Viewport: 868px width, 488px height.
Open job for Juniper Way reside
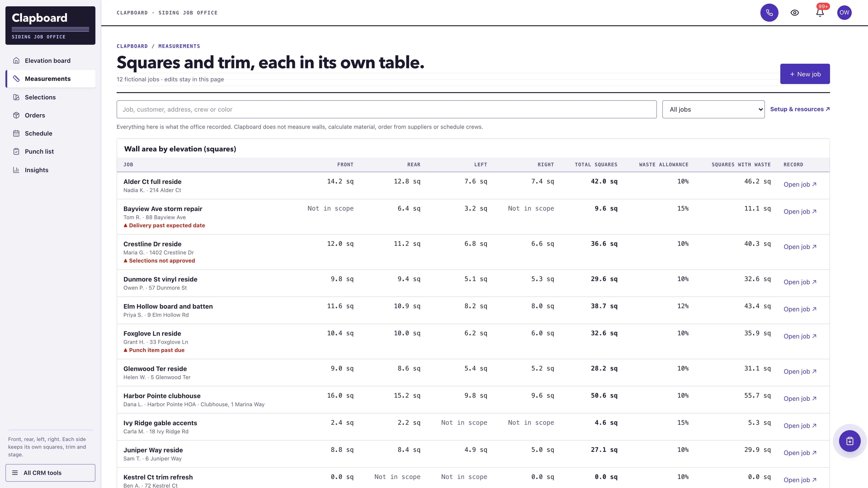tap(800, 453)
